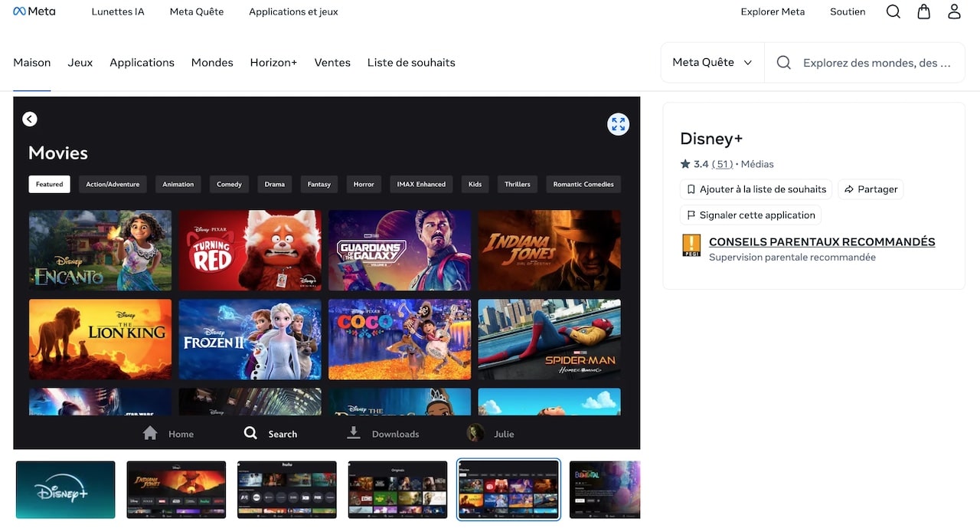Image resolution: width=980 pixels, height=528 pixels.
Task: Switch to the Jeux tab
Action: point(80,63)
